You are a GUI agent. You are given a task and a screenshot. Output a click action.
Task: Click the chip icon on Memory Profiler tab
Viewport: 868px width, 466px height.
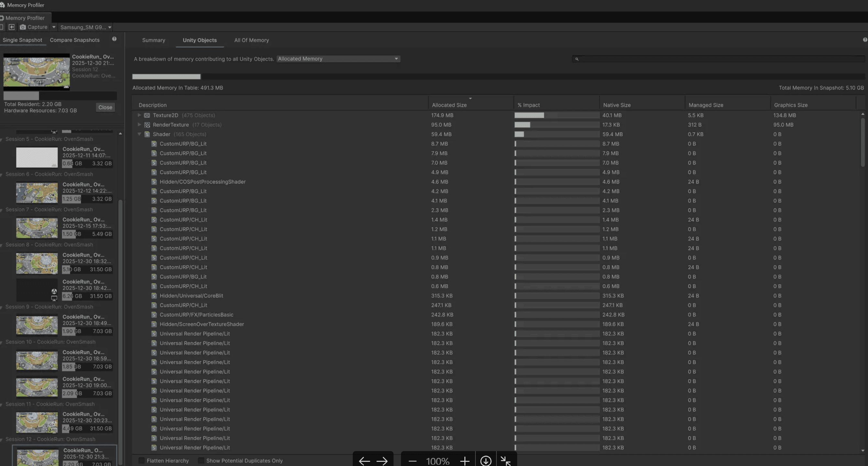[x=2, y=18]
